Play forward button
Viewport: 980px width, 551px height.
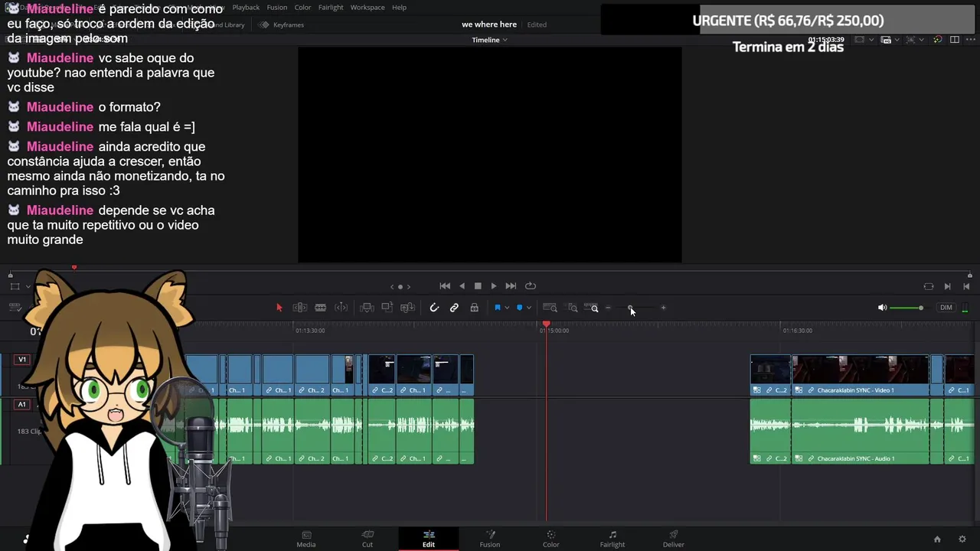click(494, 286)
